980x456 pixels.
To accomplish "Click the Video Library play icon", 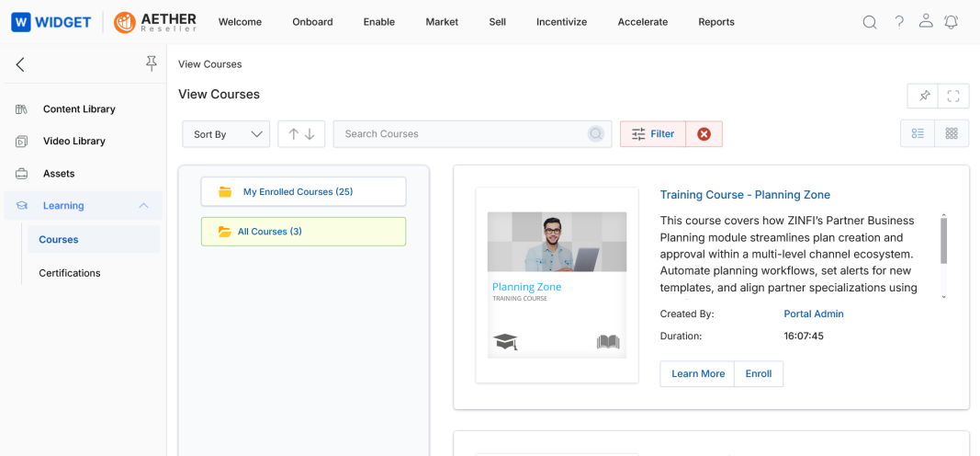I will pos(21,142).
